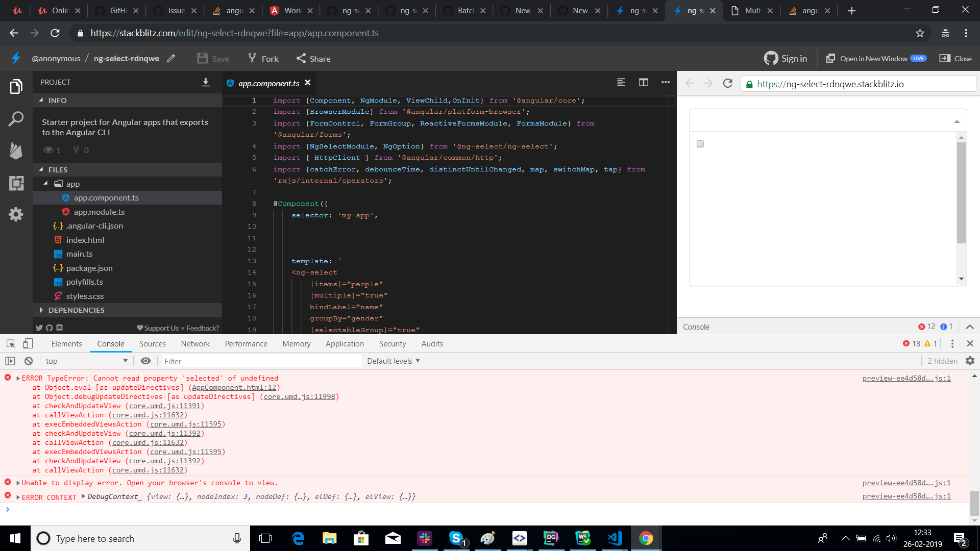This screenshot has height=551, width=980.
Task: Toggle the DevTools device toolbar
Action: (28, 343)
